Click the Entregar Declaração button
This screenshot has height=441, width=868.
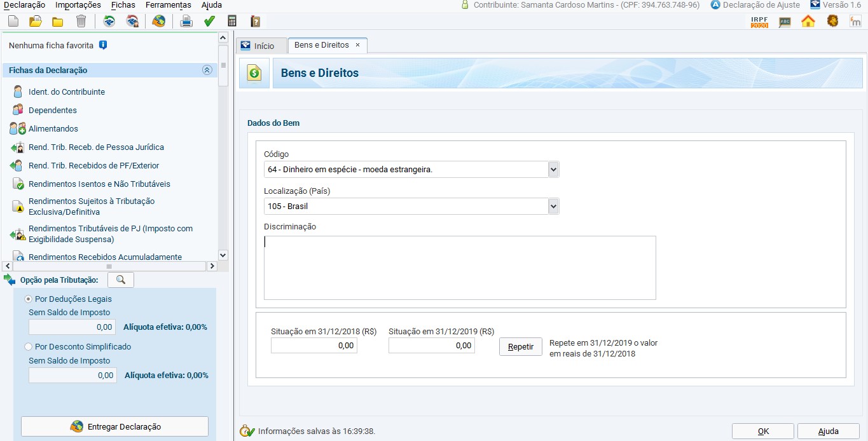pos(114,426)
